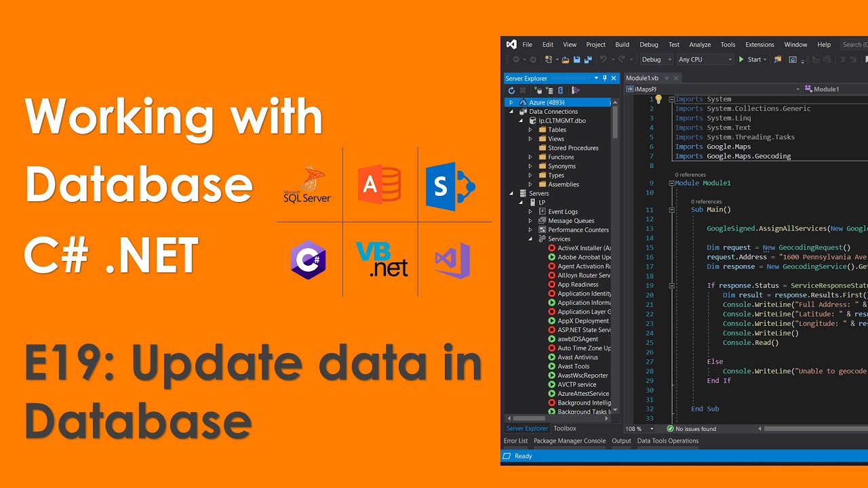Open Server Explorer window options dropdown arrow
This screenshot has width=868, height=488.
(x=596, y=79)
